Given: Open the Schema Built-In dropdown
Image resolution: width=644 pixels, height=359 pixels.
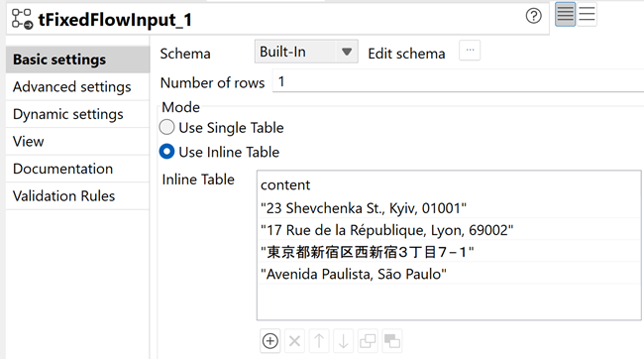Looking at the screenshot, I should point(306,52).
